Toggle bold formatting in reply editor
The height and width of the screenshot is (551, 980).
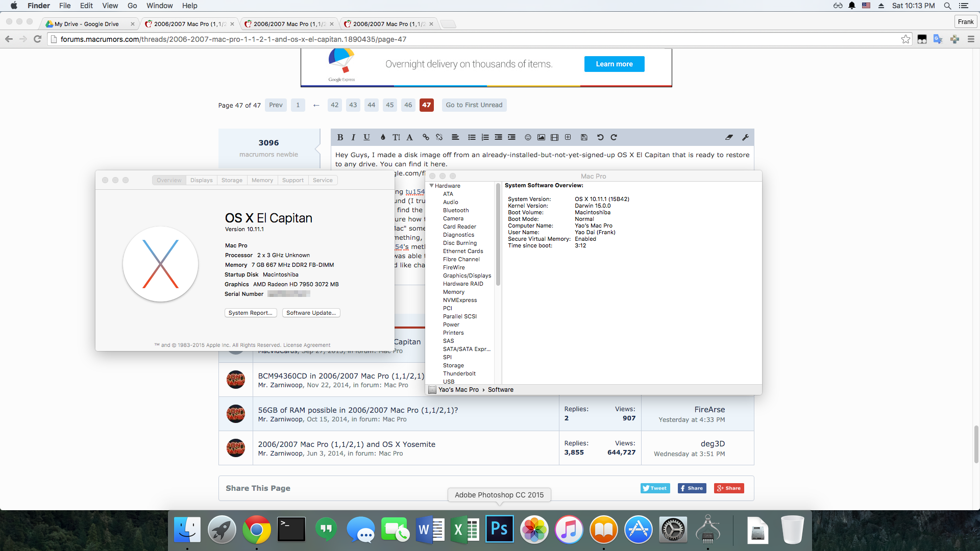[x=340, y=137]
